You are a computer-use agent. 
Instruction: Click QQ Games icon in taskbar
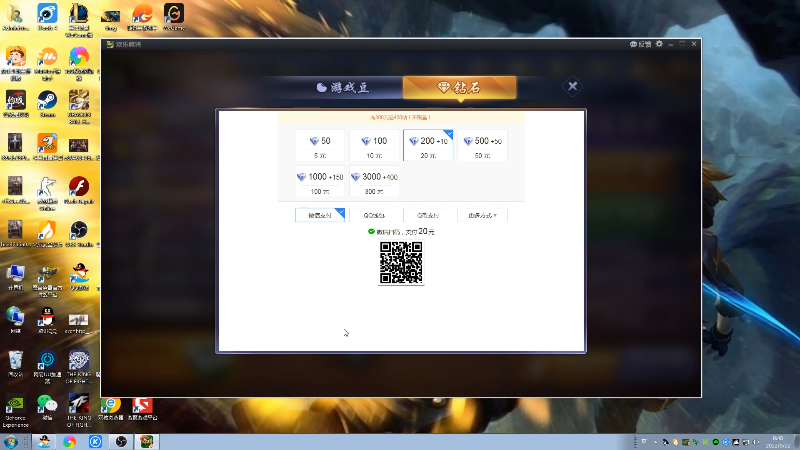[x=44, y=442]
